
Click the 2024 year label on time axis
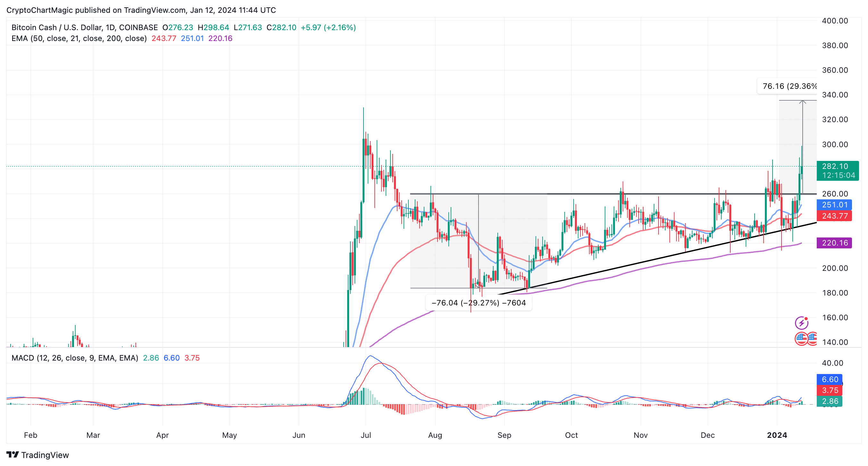pyautogui.click(x=777, y=435)
